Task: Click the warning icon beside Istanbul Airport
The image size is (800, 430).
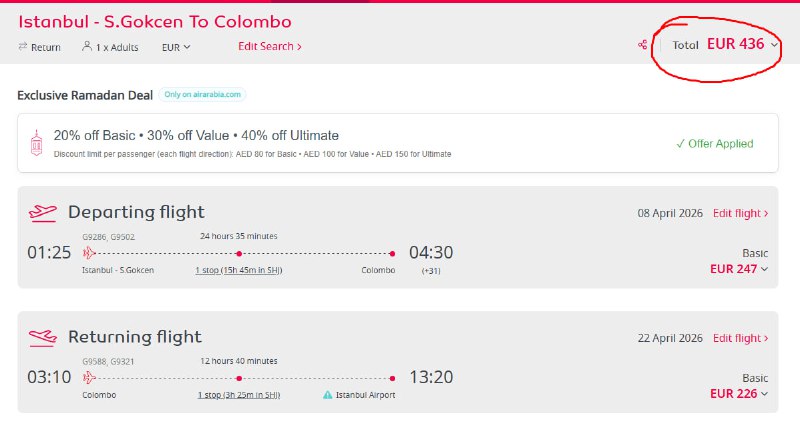Action: coord(327,395)
